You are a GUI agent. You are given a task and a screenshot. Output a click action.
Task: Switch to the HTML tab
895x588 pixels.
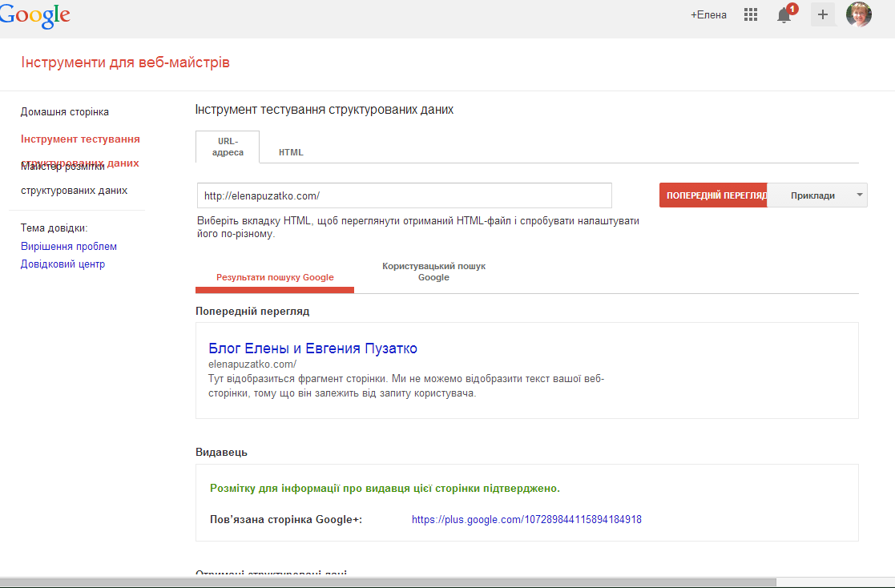pos(291,152)
